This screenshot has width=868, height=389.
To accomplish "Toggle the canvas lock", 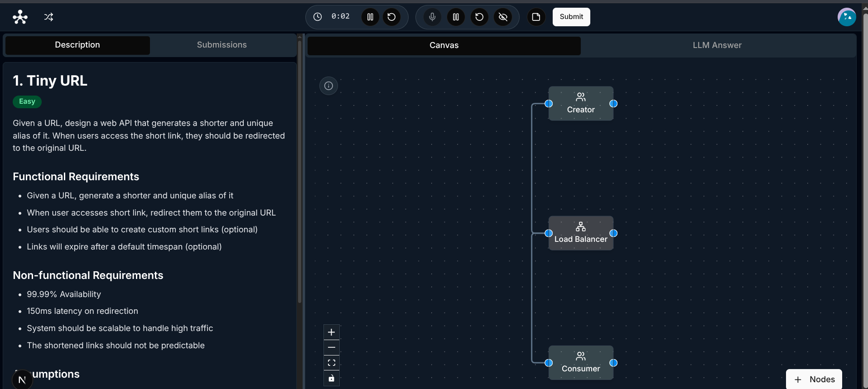I will (332, 378).
